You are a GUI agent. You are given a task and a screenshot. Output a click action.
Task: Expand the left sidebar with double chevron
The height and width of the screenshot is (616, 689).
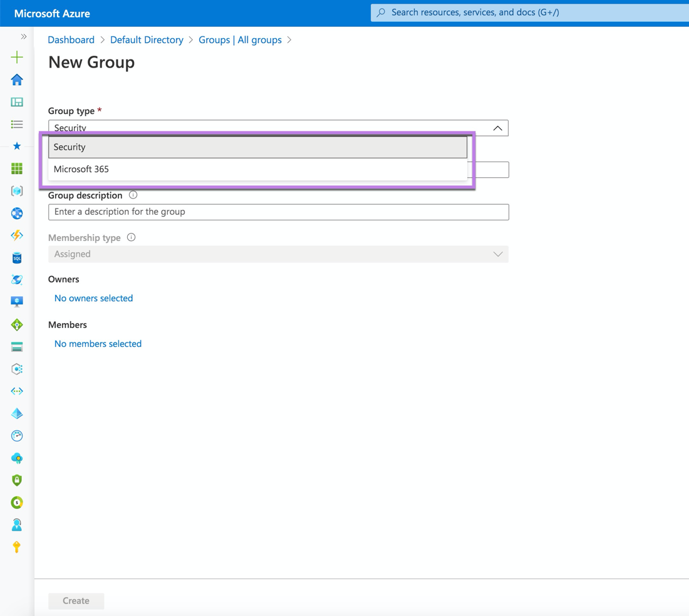[24, 36]
